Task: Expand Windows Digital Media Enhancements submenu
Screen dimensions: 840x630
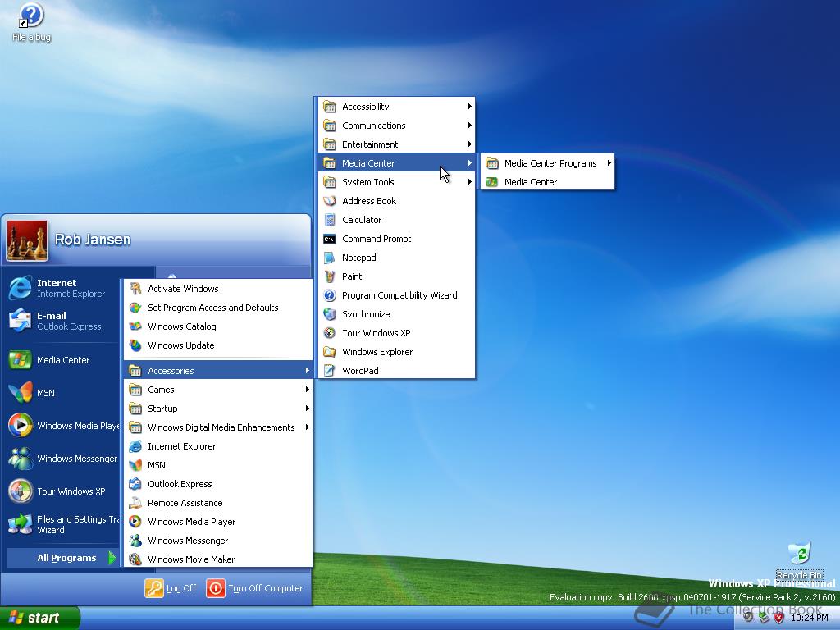Action: pyautogui.click(x=218, y=427)
